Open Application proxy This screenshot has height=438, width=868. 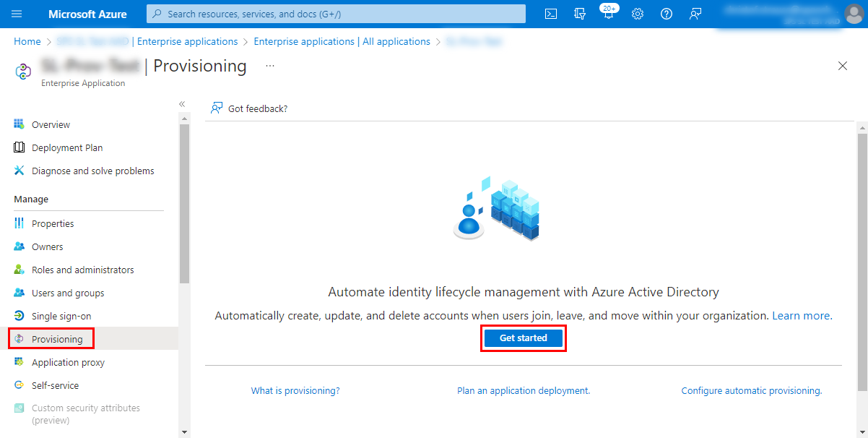68,362
